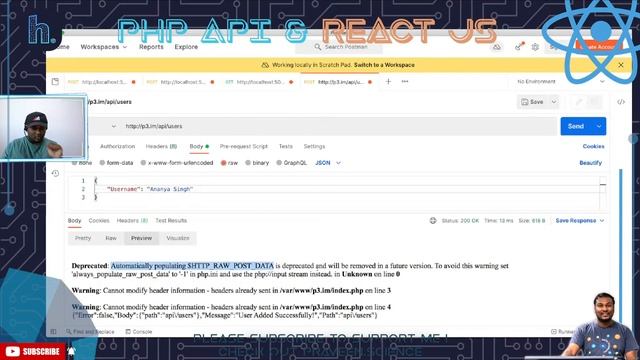Viewport: 640px width, 360px height.
Task: Click the Search Postman field
Action: 339,47
